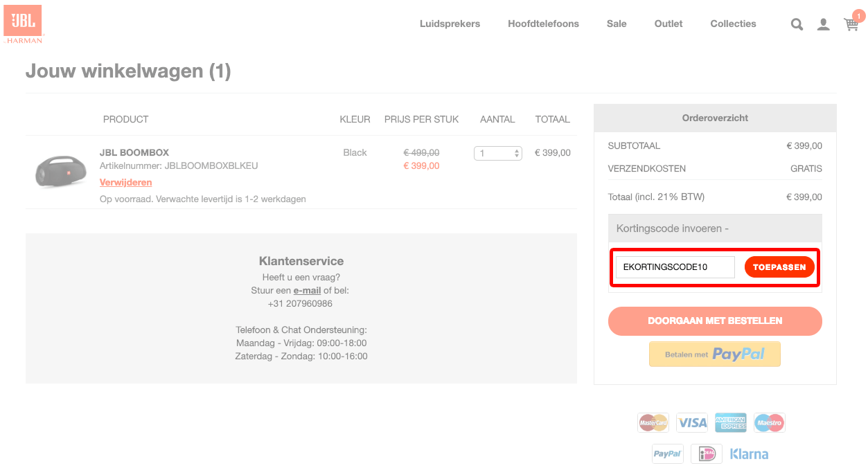Viewport: 868px width, 468px height.
Task: Open the Aantal quantity dropdown
Action: coord(497,153)
